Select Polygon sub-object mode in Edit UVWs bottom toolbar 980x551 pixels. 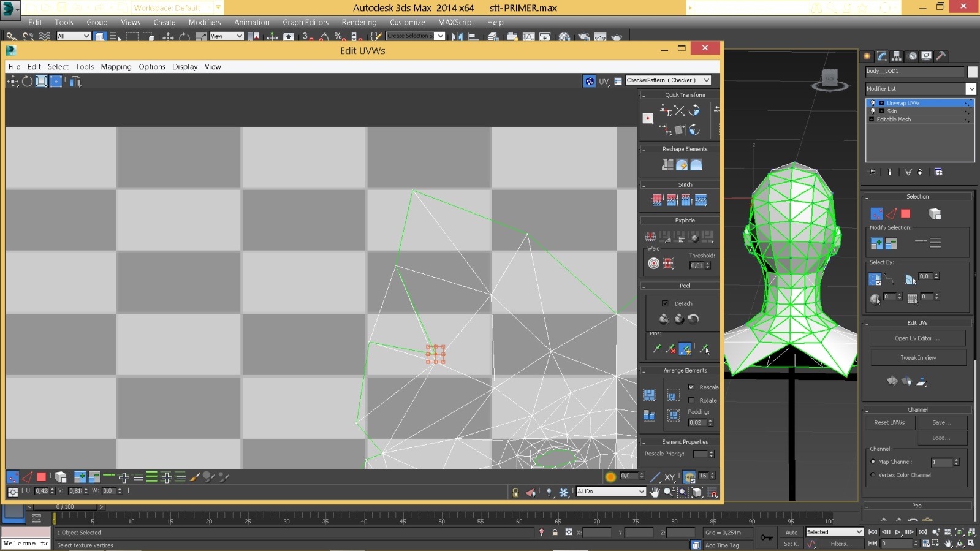point(41,477)
